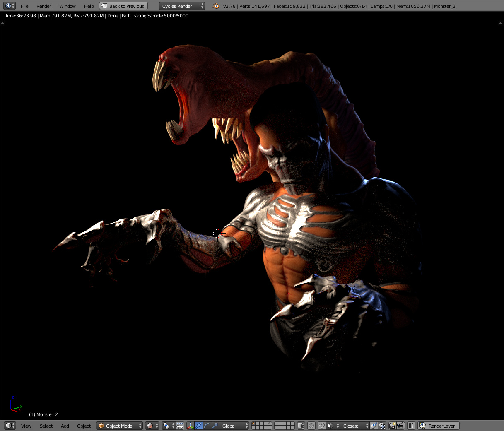Click the Blender logo icon
The height and width of the screenshot is (431, 504).
pyautogui.click(x=216, y=6)
